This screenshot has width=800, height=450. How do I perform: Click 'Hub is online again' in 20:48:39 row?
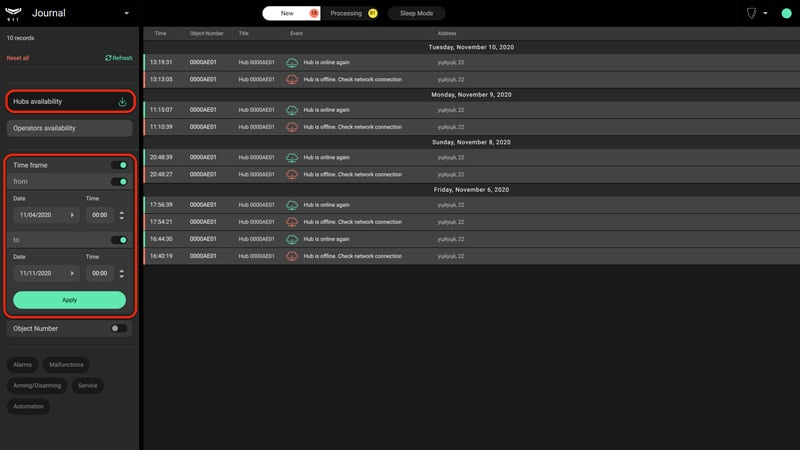[327, 157]
